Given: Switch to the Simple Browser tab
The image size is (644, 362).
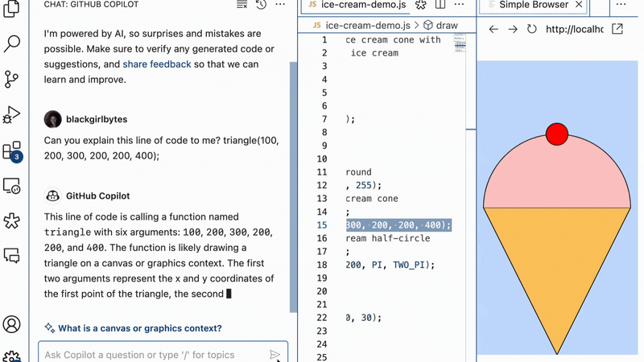Looking at the screenshot, I should pyautogui.click(x=534, y=6).
